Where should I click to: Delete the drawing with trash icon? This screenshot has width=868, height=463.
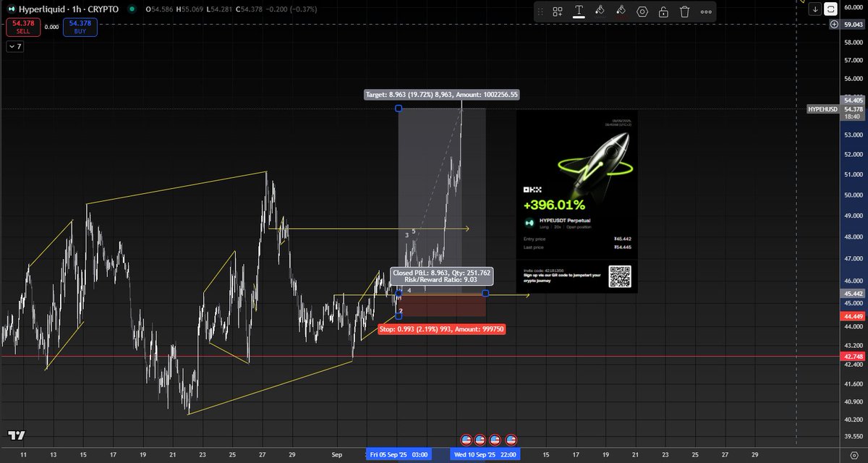[684, 12]
